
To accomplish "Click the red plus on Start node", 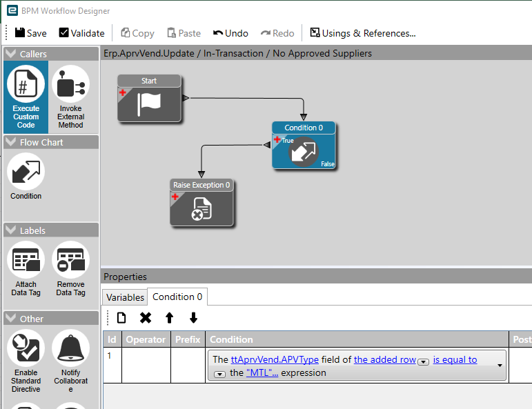I will [x=123, y=92].
